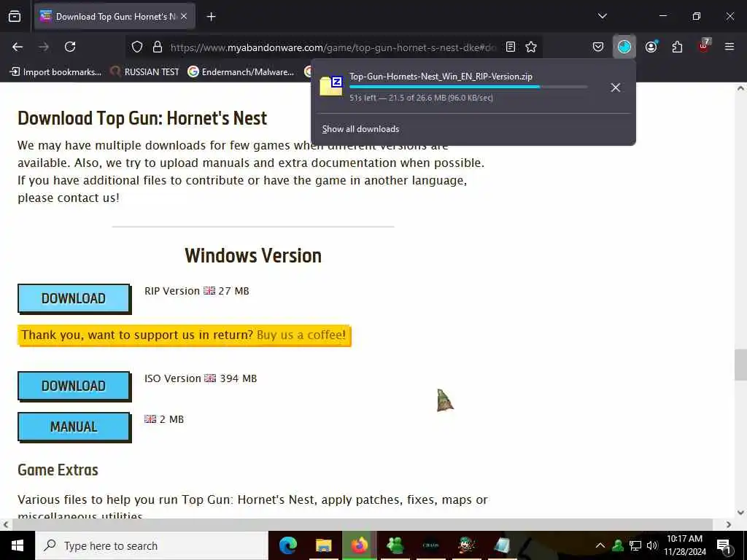This screenshot has width=747, height=560.
Task: Toggle reader view in address bar
Action: click(510, 47)
